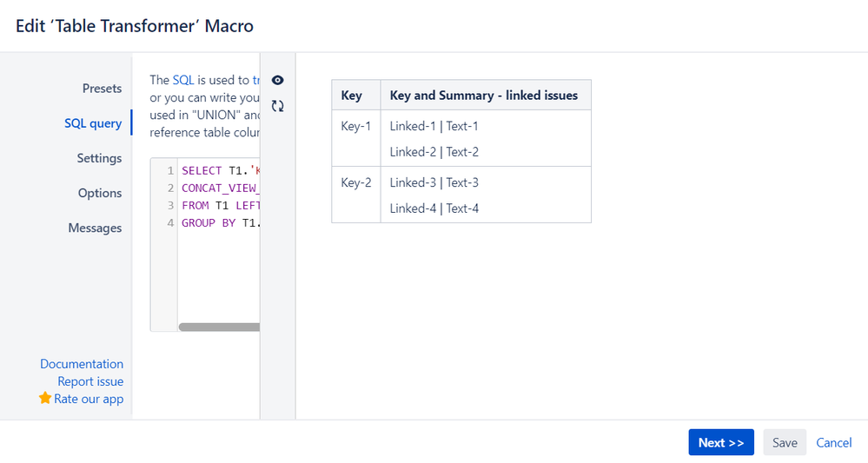
Task: Click the Save button
Action: pos(785,442)
